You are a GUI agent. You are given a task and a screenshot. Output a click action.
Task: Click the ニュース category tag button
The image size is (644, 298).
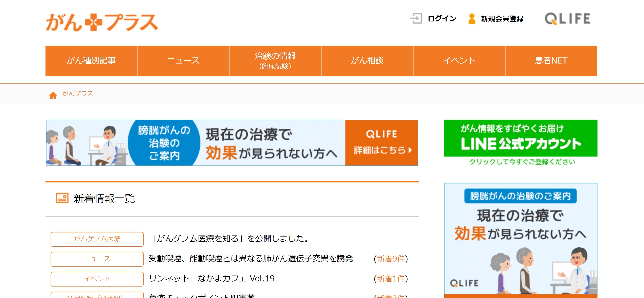[x=97, y=259]
